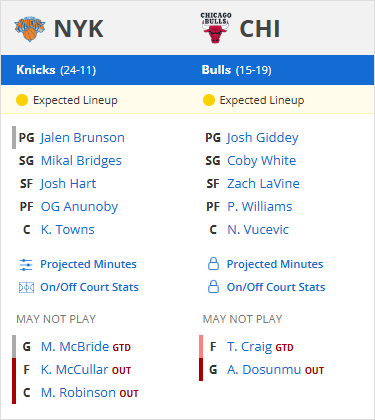375x420 pixels.
Task: Open M. McBride's GTD player link
Action: (75, 347)
